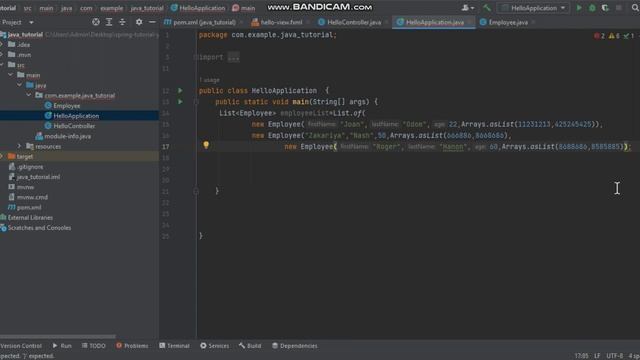Image resolution: width=640 pixels, height=360 pixels.
Task: Open the Run tool window
Action: click(62, 346)
